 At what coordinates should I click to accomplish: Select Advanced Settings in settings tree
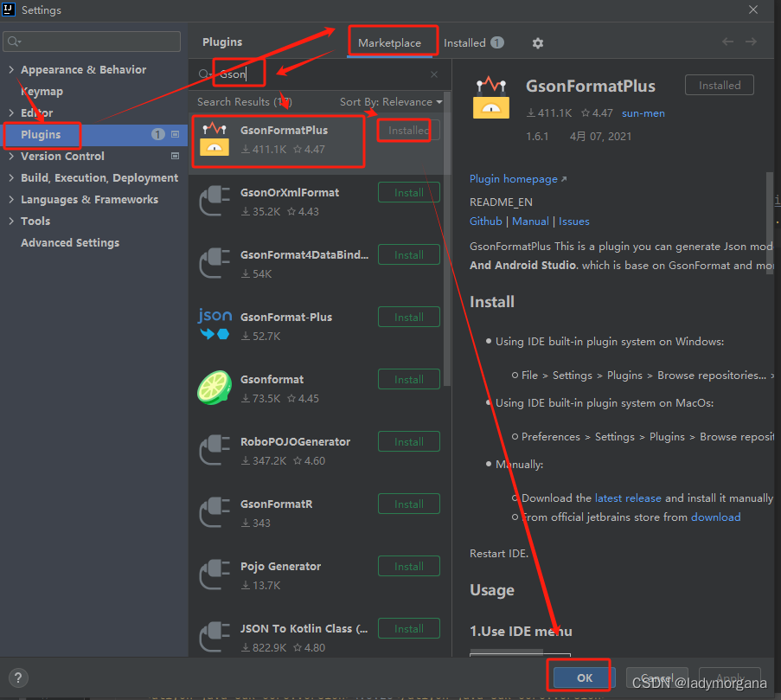coord(70,242)
